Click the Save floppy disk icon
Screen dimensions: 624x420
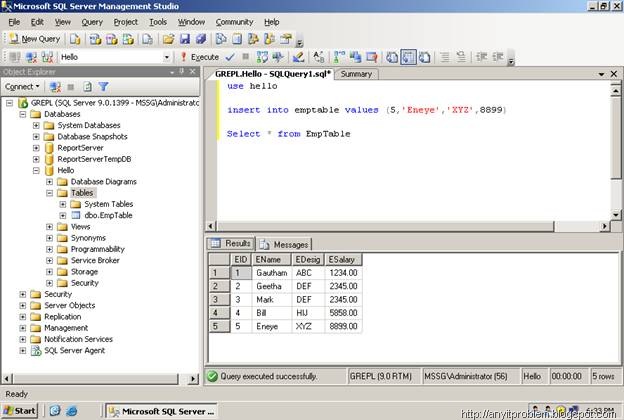pyautogui.click(x=185, y=39)
